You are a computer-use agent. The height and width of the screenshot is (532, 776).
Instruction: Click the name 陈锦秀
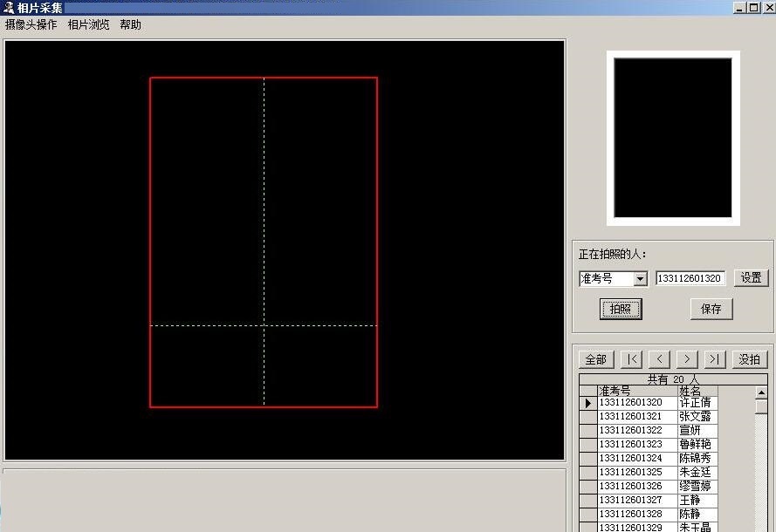pos(695,459)
